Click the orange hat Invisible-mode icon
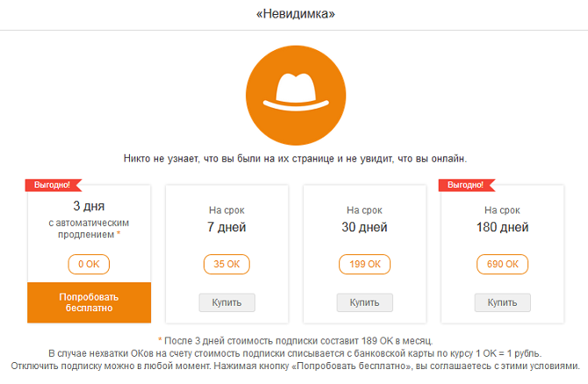 pyautogui.click(x=296, y=96)
